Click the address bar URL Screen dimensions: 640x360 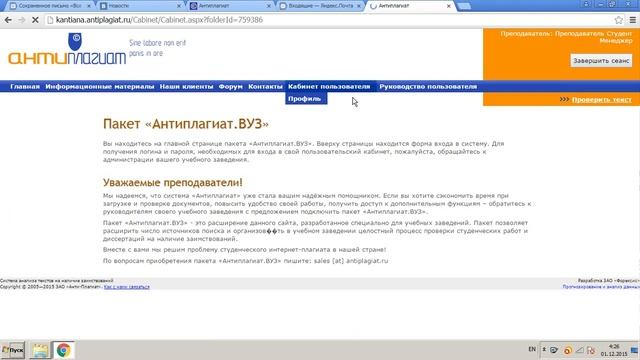[159, 20]
